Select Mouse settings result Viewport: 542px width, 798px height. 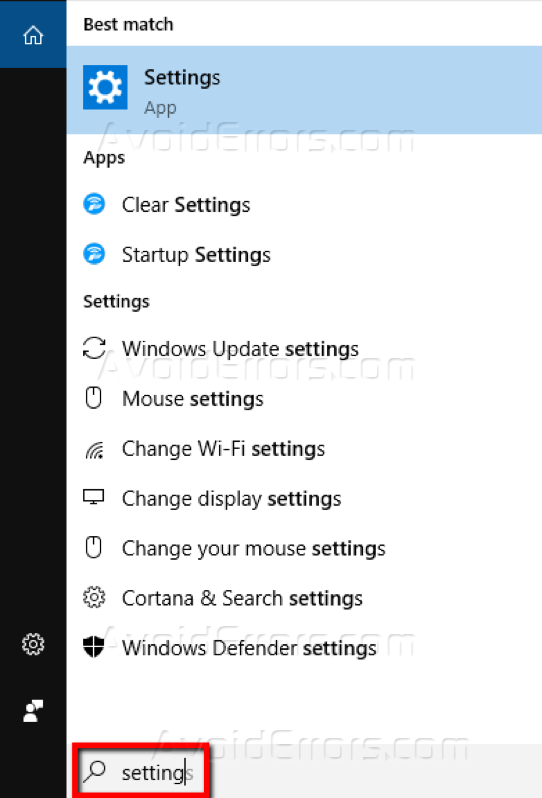coord(304,398)
